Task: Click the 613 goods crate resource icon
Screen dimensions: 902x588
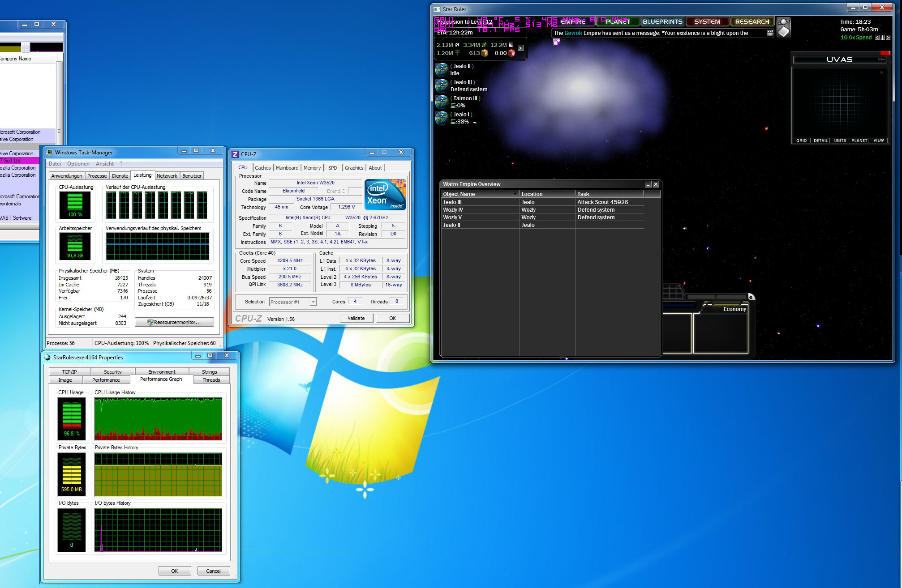Action: pos(484,53)
